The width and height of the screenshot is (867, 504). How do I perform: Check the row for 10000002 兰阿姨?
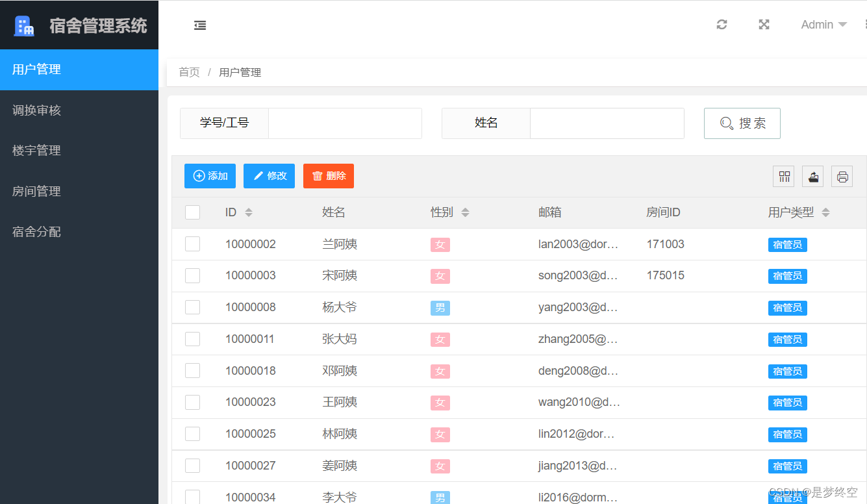(x=193, y=244)
